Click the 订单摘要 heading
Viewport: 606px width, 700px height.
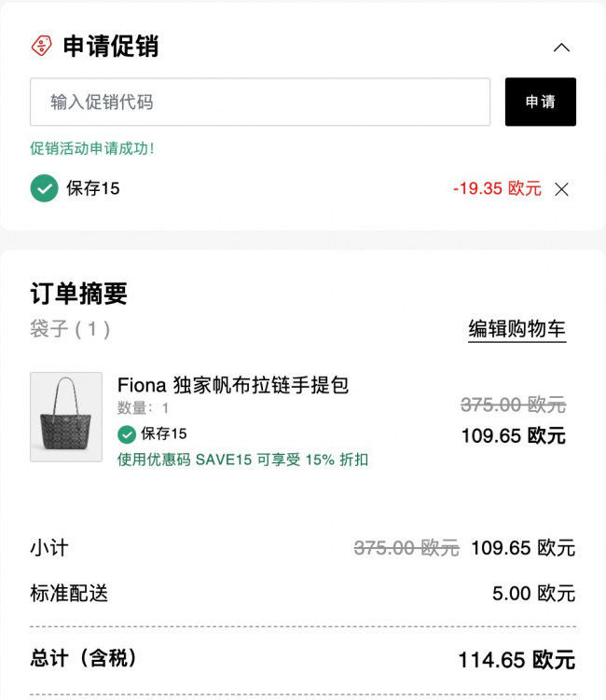click(x=78, y=294)
